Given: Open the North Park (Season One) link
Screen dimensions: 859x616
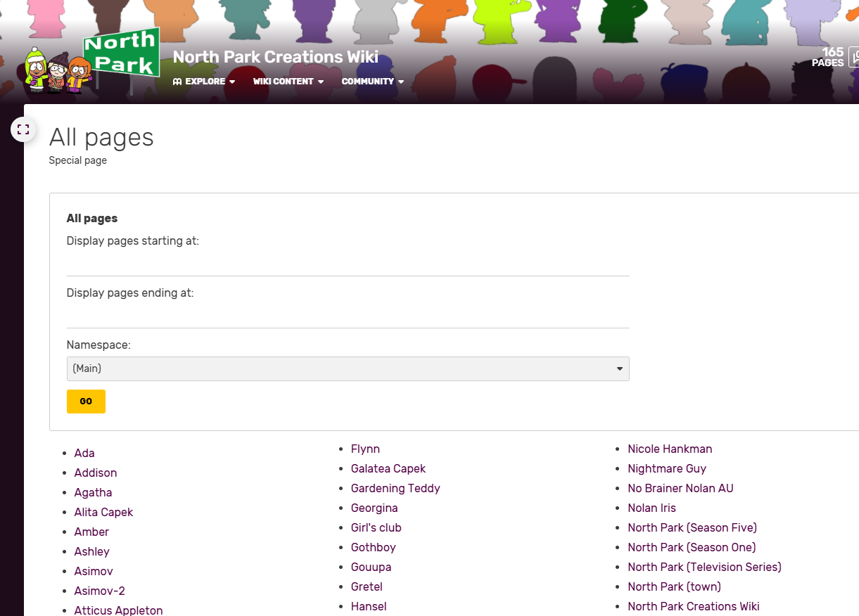Looking at the screenshot, I should pos(692,548).
